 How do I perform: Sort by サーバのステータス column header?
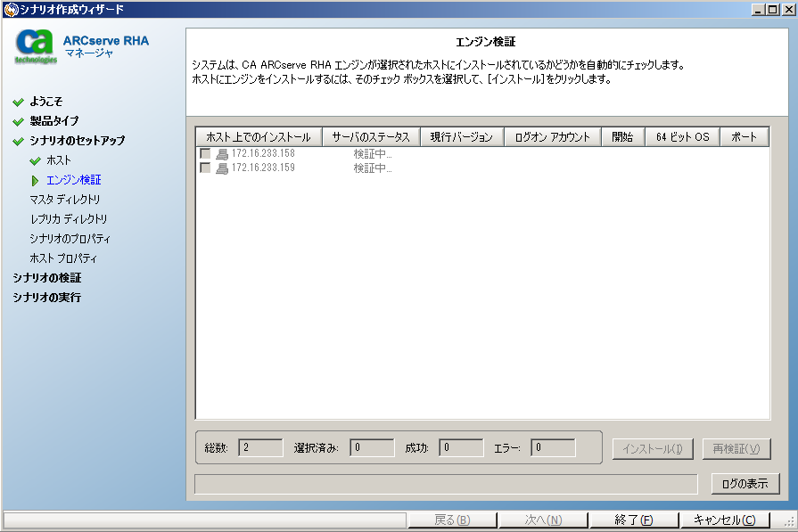coord(371,137)
